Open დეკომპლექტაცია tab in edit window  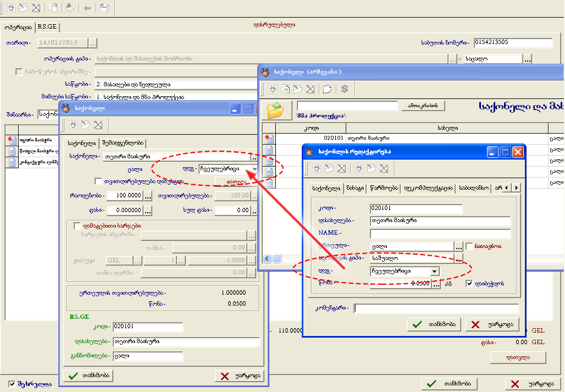tap(428, 187)
